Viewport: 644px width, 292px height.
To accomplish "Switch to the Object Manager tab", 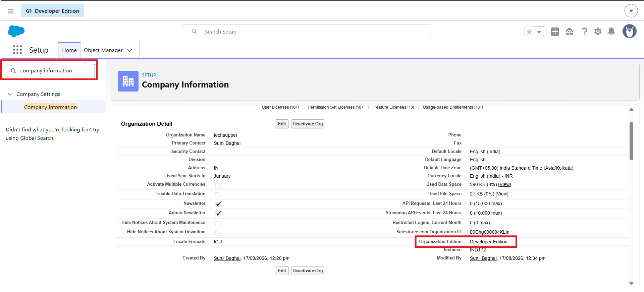I will 103,50.
